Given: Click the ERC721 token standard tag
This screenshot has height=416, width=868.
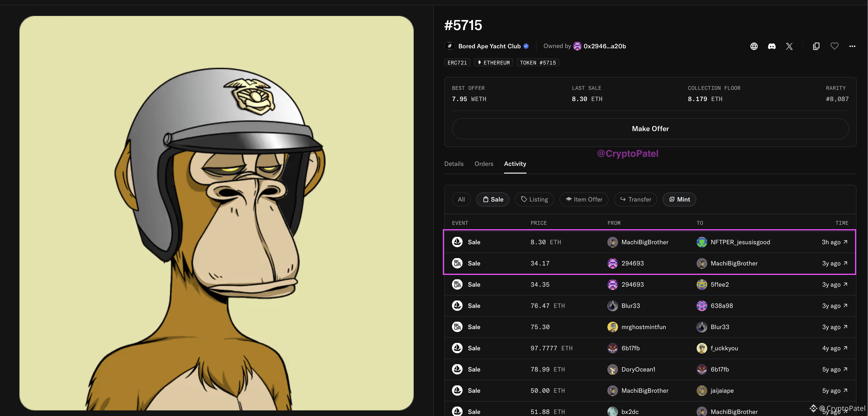Looking at the screenshot, I should click(457, 62).
